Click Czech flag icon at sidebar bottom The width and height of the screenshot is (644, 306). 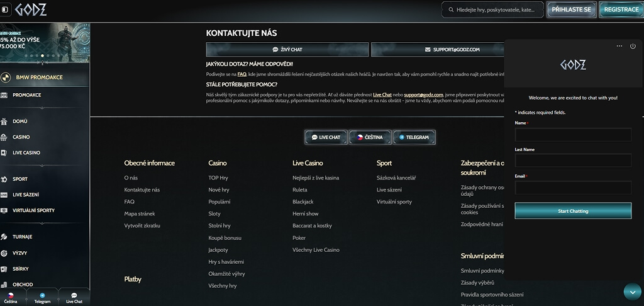click(x=11, y=295)
